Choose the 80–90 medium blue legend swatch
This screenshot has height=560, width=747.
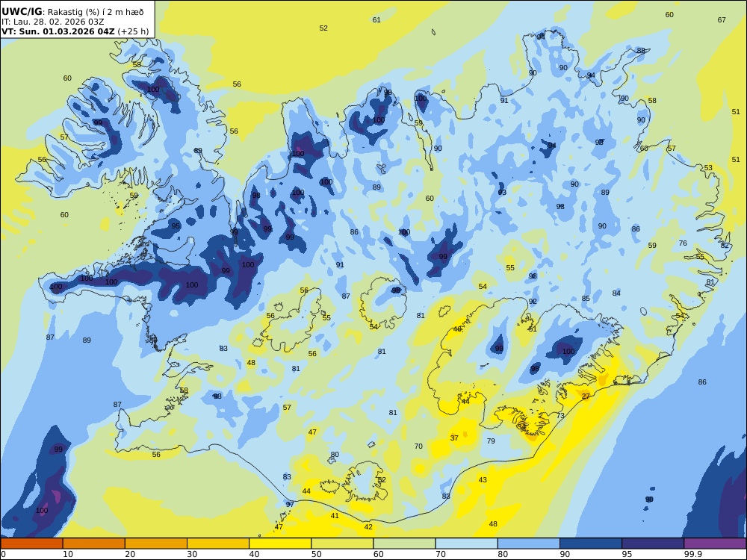point(529,544)
